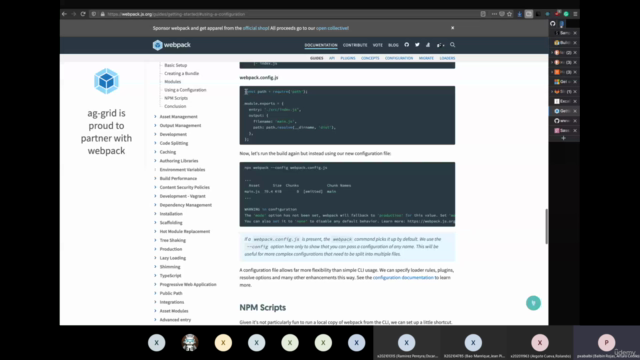Expand Authoring Libraries chevron in sidebar
640x360 pixels.
point(155,161)
